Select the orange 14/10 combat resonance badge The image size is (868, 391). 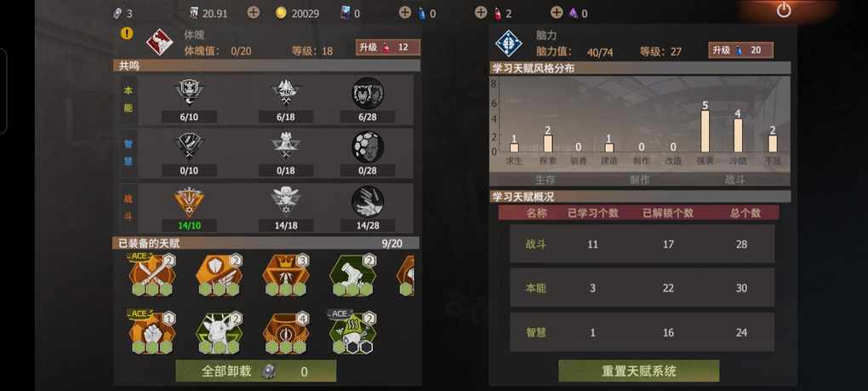click(189, 202)
